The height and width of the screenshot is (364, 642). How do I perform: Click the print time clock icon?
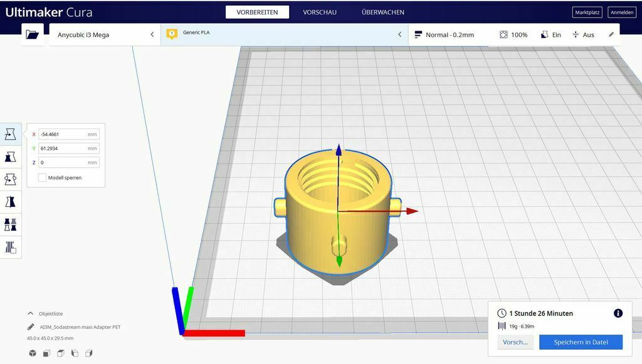pyautogui.click(x=502, y=313)
